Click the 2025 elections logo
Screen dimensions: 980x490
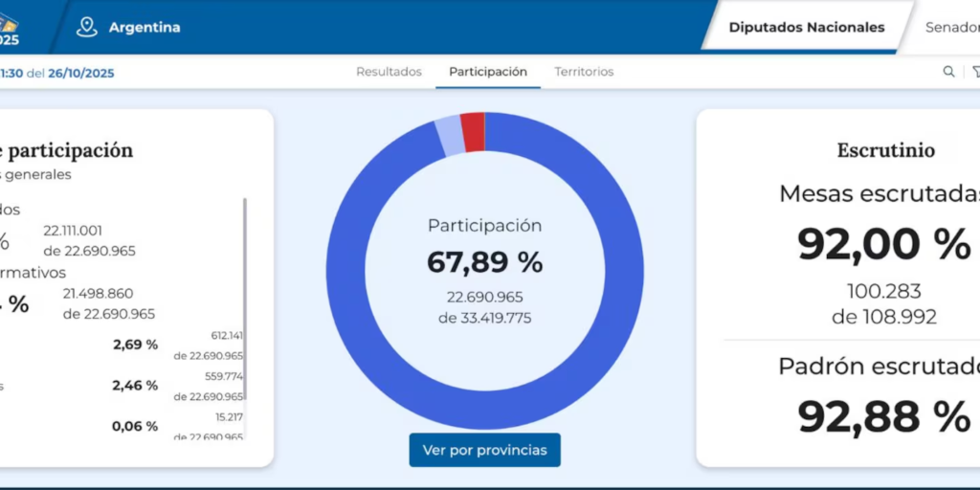pos(10,29)
